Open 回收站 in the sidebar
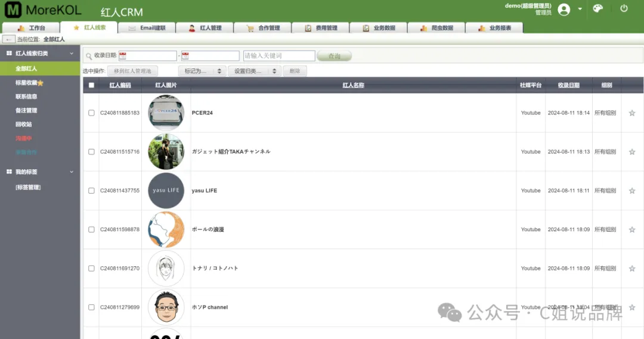The width and height of the screenshot is (644, 339). pos(23,125)
